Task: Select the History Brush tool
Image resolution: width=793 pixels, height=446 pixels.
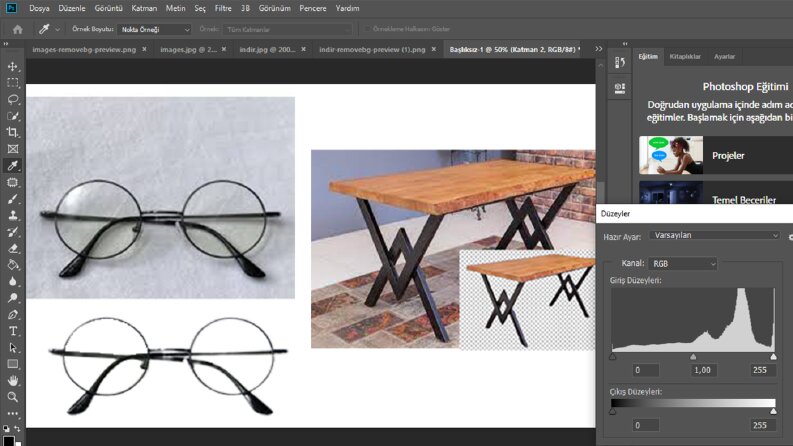Action: coord(13,232)
